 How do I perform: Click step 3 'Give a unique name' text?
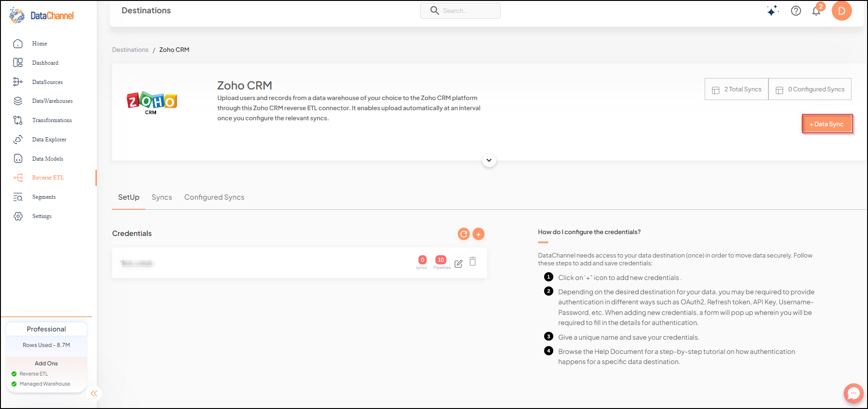(x=629, y=337)
